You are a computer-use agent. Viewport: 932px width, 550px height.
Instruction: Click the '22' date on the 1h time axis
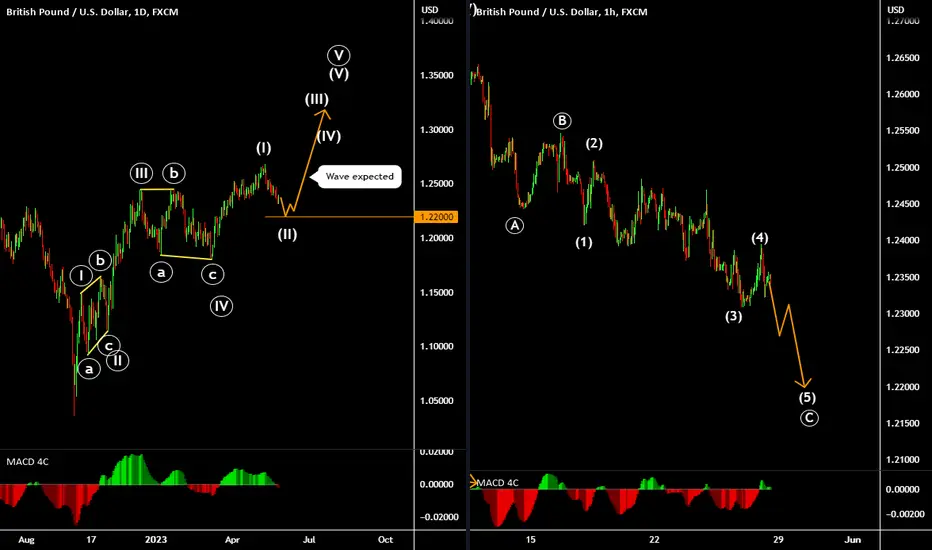tap(654, 539)
